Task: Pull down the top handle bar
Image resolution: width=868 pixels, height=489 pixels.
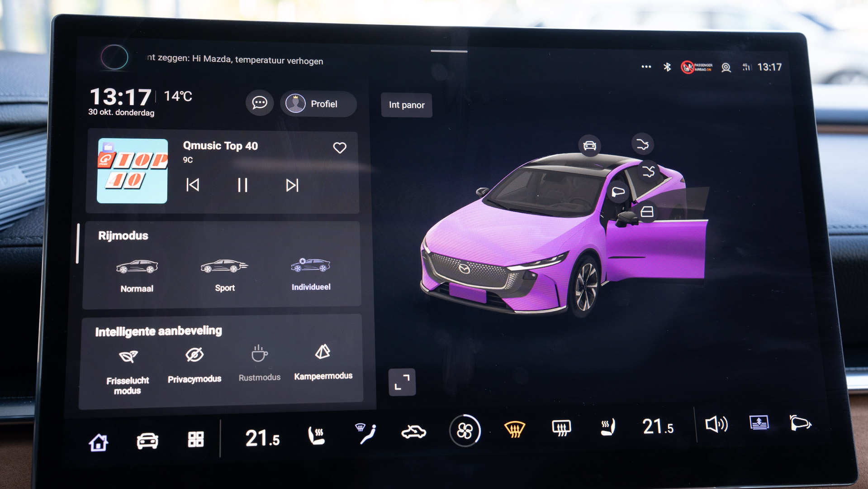Action: pyautogui.click(x=449, y=51)
